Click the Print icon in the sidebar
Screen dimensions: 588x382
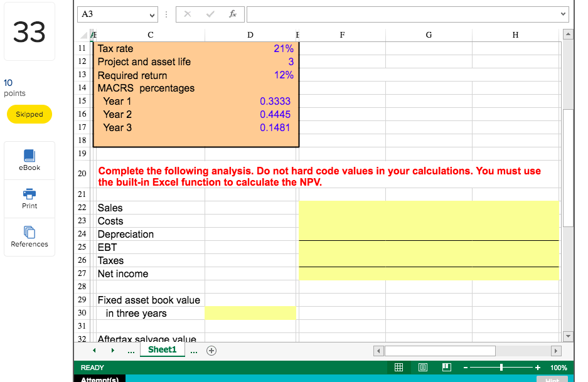[29, 199]
